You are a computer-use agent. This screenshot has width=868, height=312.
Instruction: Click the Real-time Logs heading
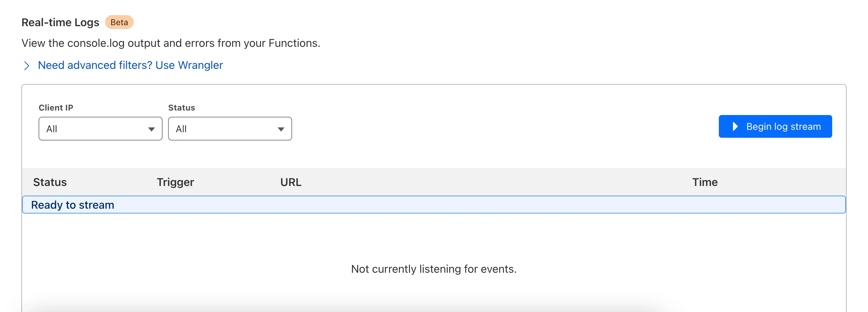60,22
